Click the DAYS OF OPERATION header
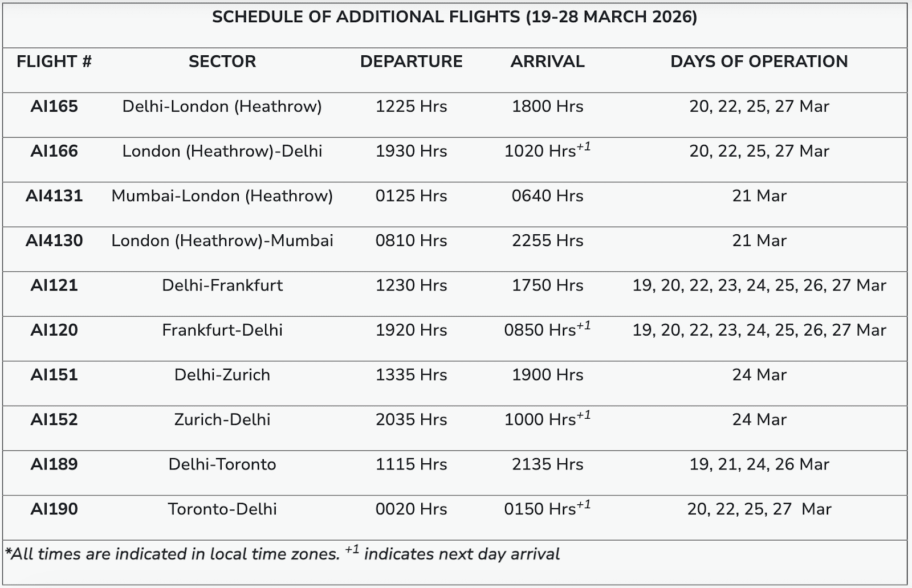Screen dimensions: 912x588 click(759, 62)
